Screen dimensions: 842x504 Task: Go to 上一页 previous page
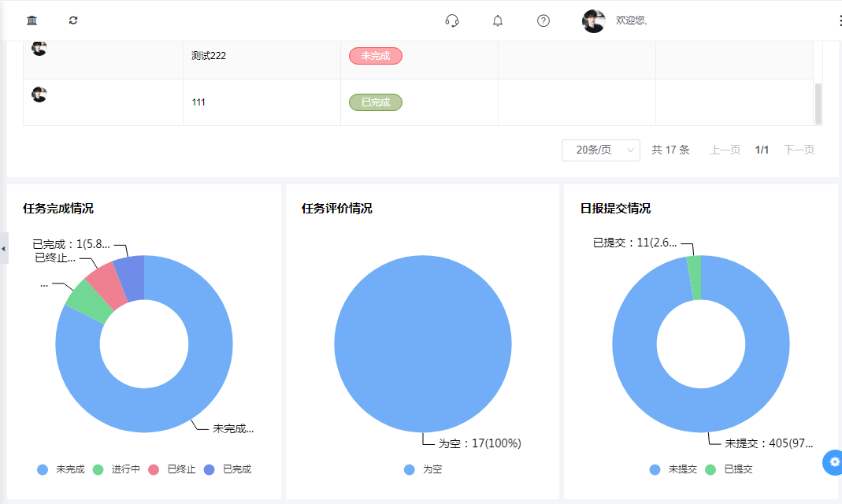point(725,150)
